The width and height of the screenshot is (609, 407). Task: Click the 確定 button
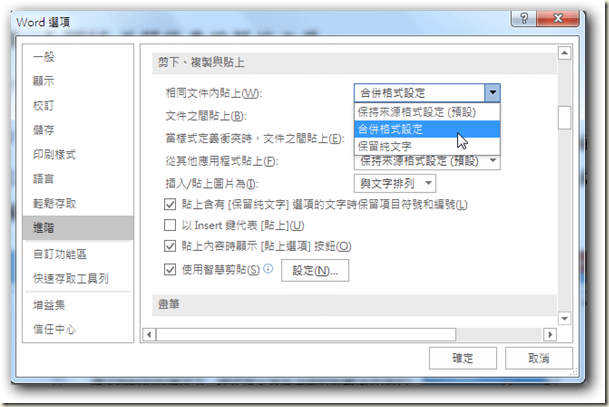463,358
